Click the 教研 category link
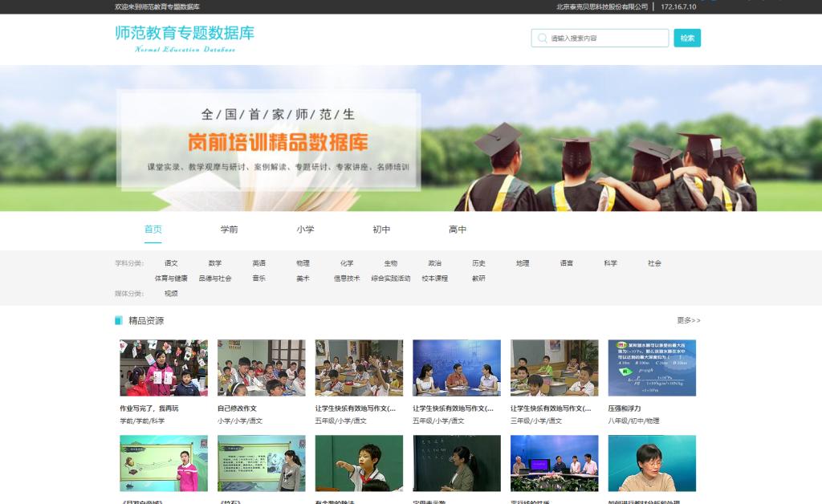Screen dimensions: 822x504 478,278
